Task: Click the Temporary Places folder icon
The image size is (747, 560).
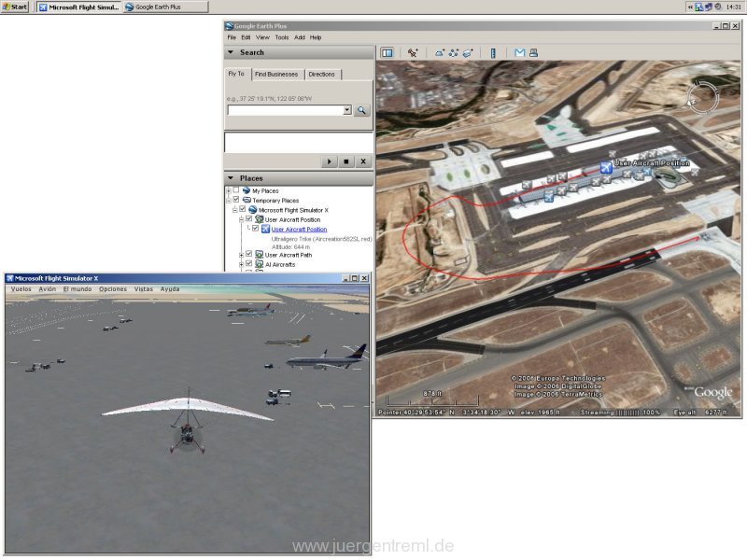Action: click(247, 200)
